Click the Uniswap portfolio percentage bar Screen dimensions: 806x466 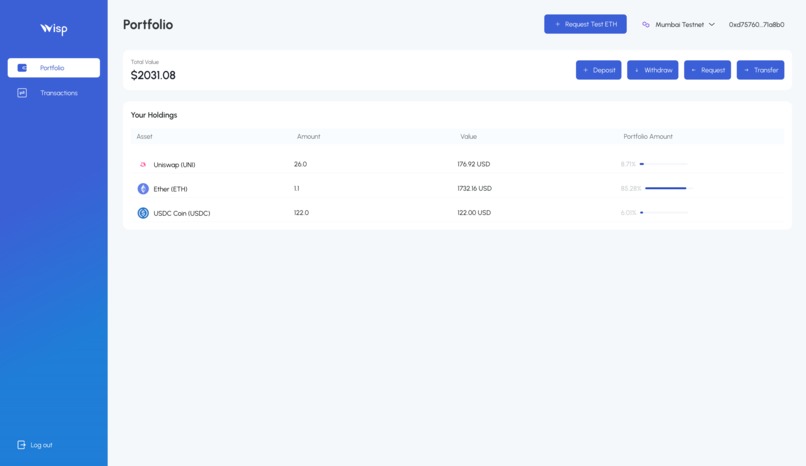(x=666, y=164)
